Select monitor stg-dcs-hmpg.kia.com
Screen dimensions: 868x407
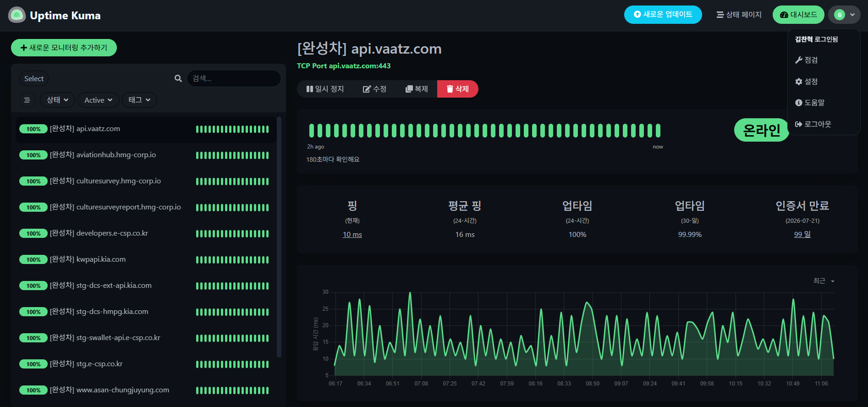(x=146, y=312)
